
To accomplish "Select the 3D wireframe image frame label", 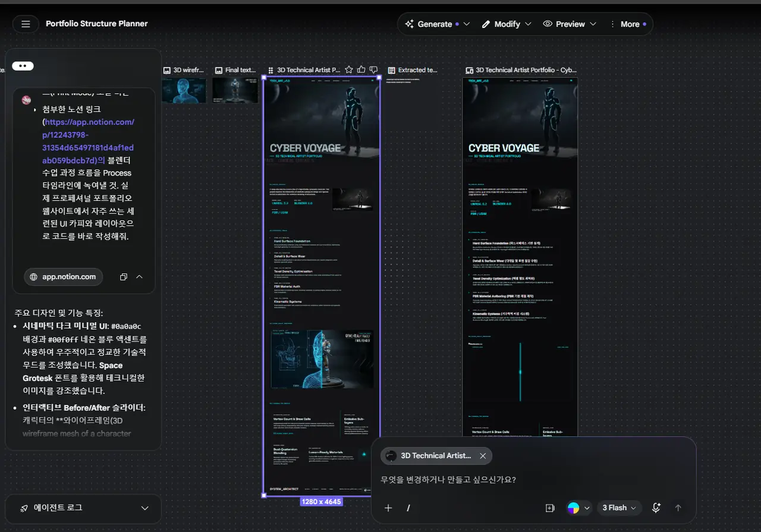I will click(x=184, y=70).
